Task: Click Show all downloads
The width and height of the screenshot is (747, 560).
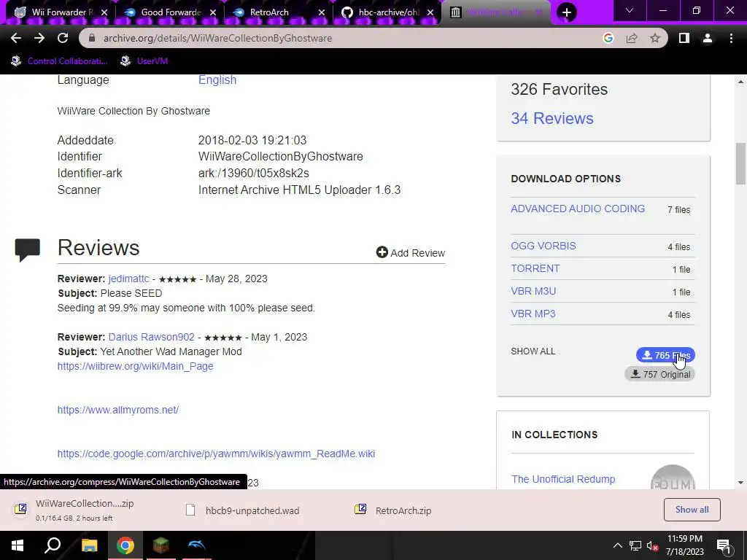Action: 692,510
